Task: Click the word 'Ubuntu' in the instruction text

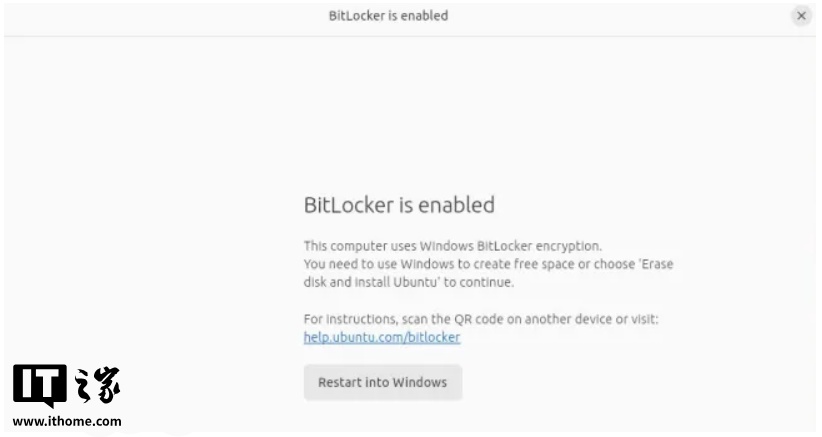Action: [x=417, y=282]
